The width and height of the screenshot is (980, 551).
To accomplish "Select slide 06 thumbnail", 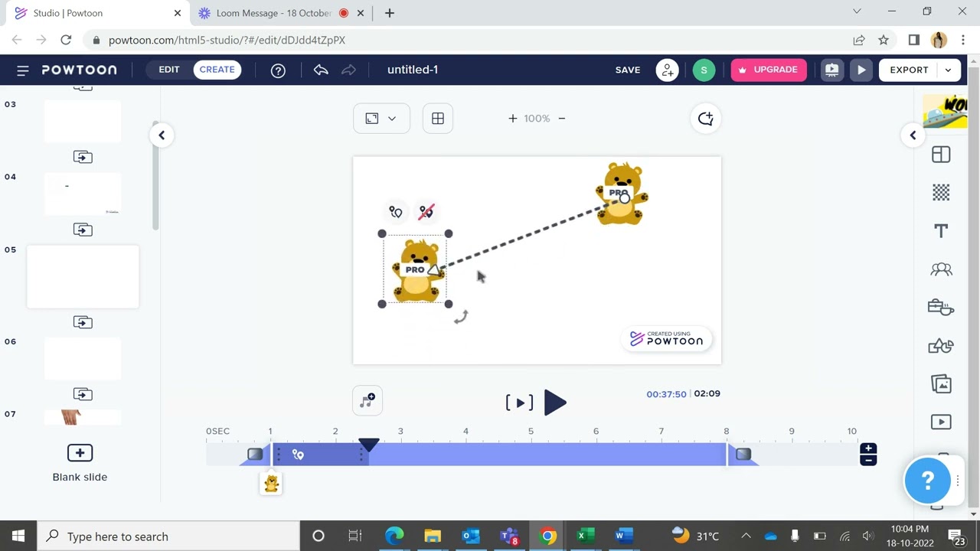I will pyautogui.click(x=83, y=358).
